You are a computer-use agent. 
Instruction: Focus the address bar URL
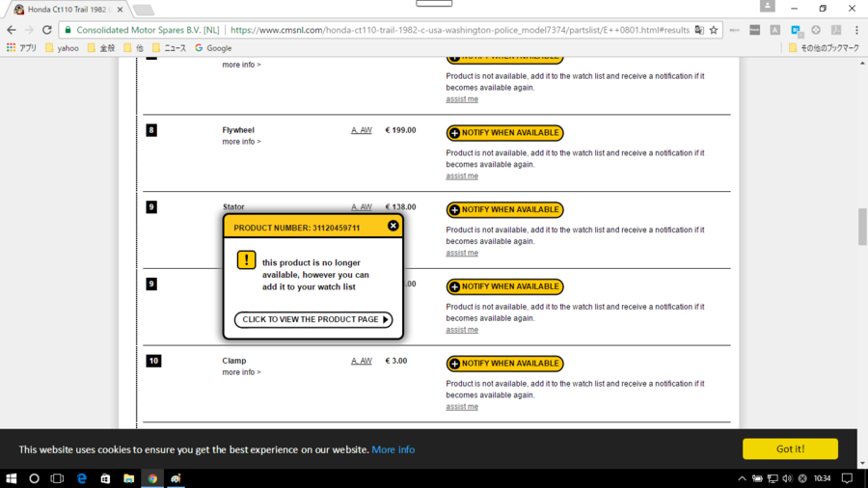[459, 30]
